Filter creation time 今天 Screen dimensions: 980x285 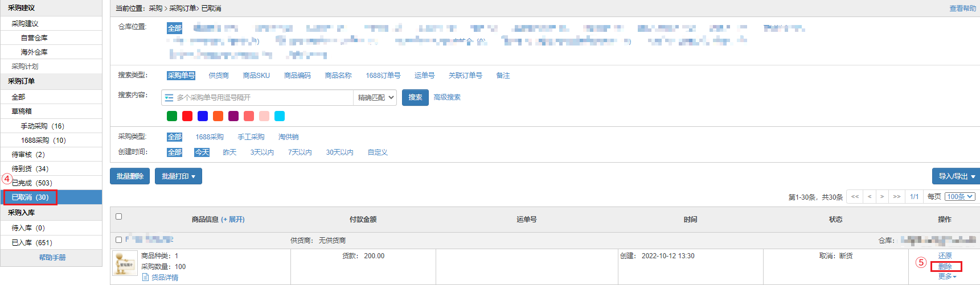(x=202, y=152)
